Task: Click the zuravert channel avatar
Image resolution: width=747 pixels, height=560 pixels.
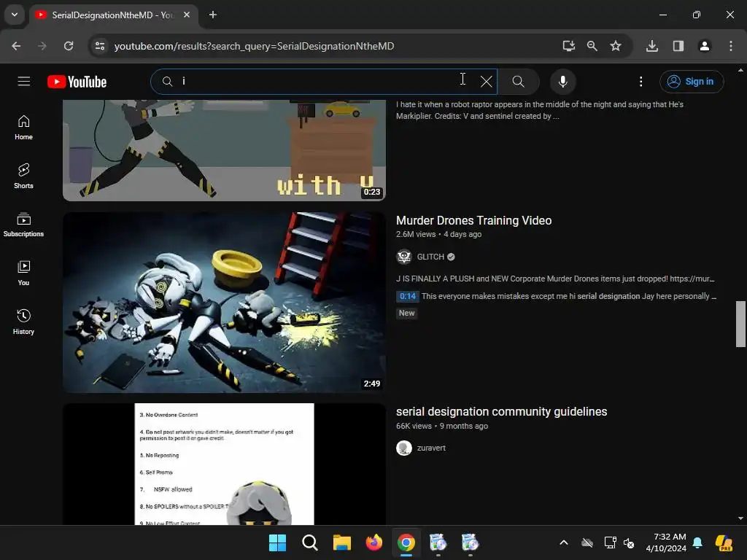Action: (x=404, y=448)
